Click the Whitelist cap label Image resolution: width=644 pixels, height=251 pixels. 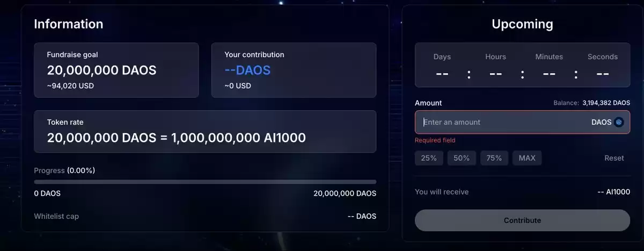click(56, 216)
